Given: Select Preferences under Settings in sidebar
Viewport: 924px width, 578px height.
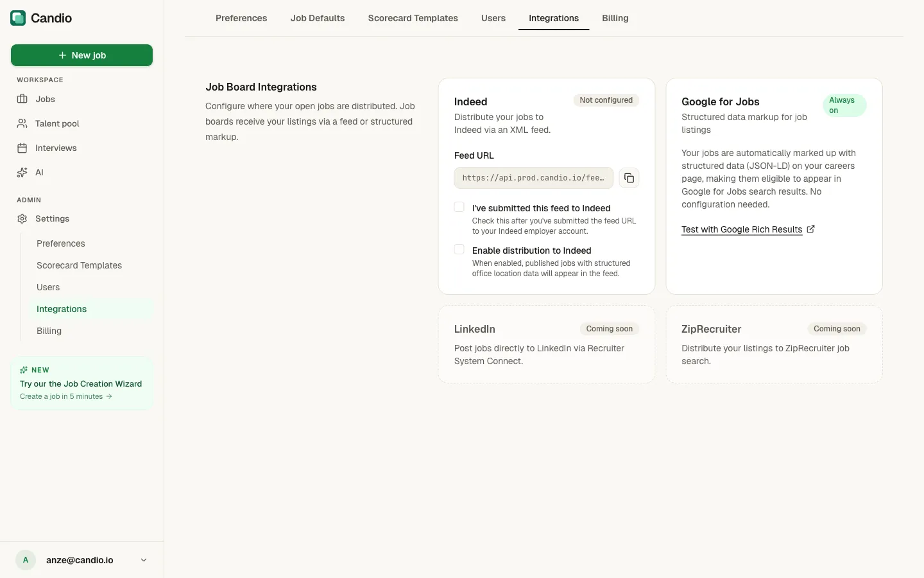Looking at the screenshot, I should pyautogui.click(x=92, y=243).
